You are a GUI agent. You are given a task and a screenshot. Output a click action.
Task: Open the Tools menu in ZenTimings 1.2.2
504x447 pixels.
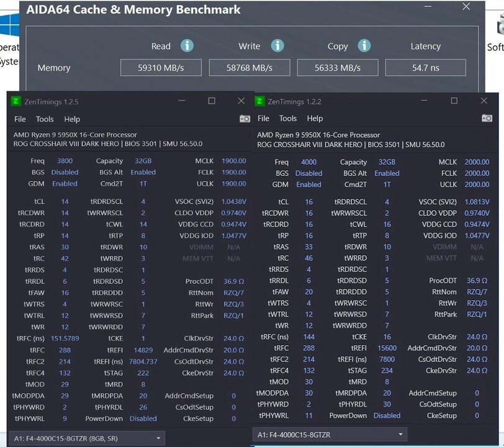click(288, 119)
